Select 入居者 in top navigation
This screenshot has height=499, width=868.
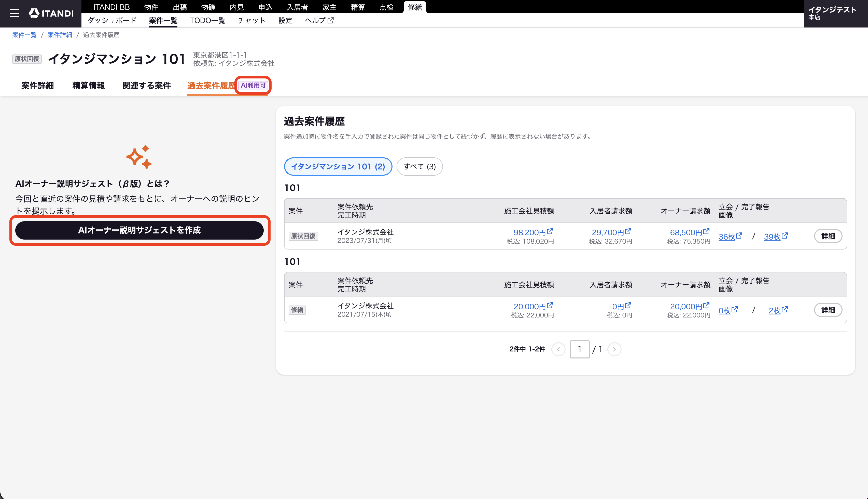tap(297, 7)
